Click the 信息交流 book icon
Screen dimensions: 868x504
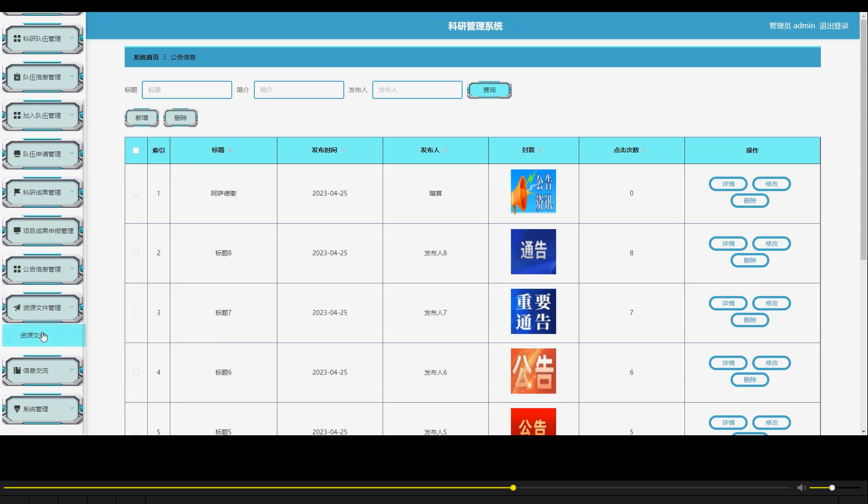point(16,370)
